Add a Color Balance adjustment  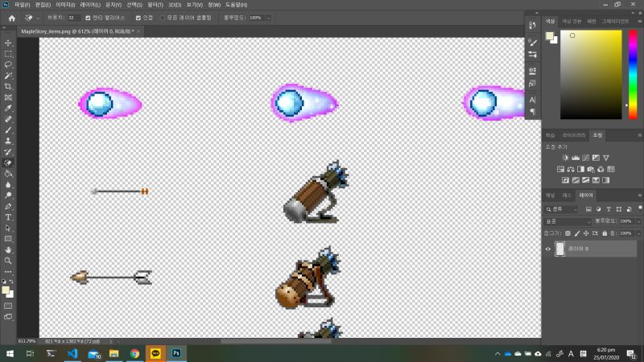click(571, 169)
